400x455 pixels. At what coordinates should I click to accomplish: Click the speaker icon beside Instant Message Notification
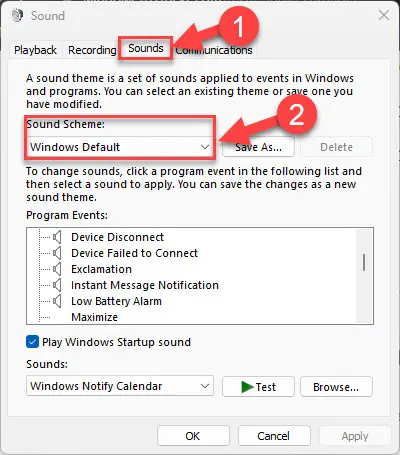[57, 285]
